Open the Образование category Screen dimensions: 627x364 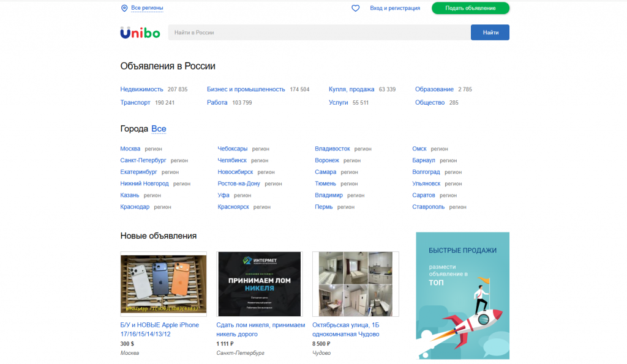[x=434, y=89]
